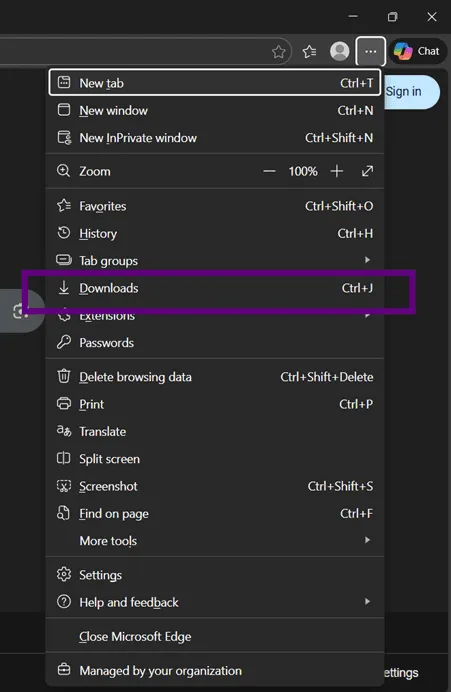Click the Help question mark icon
This screenshot has width=451, height=692.
[64, 602]
